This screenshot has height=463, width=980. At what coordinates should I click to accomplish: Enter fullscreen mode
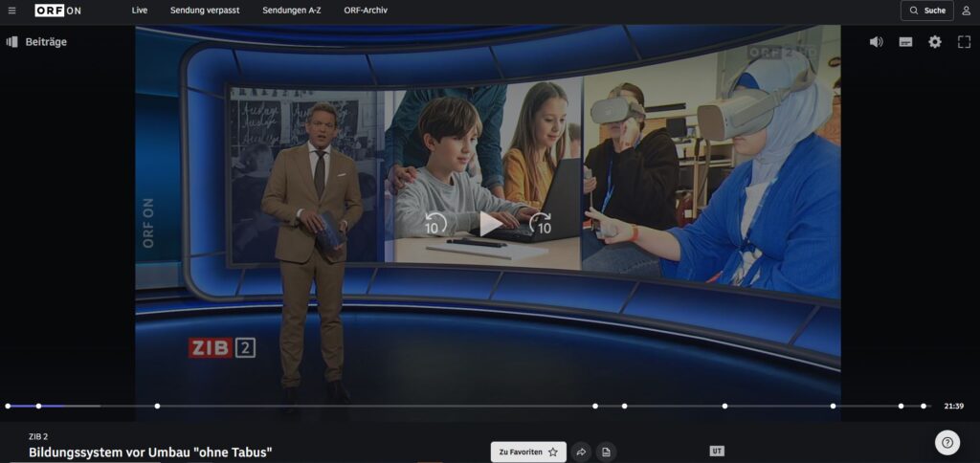coord(964,42)
